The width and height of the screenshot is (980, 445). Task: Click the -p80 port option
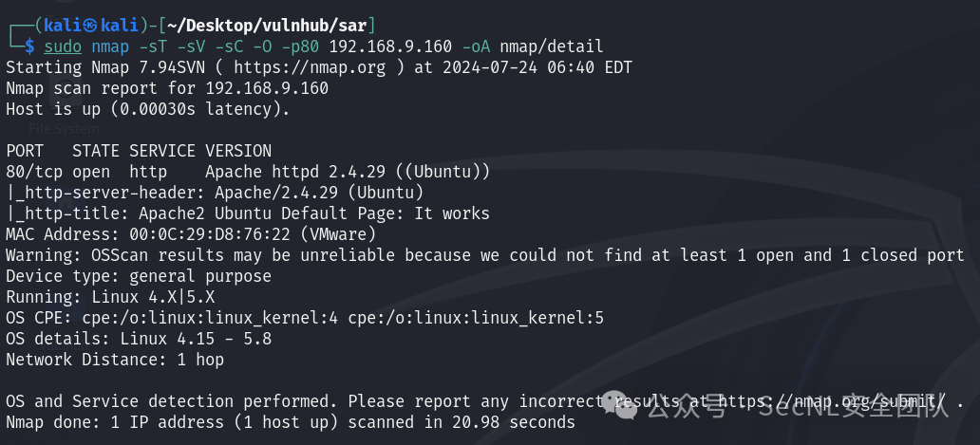300,46
